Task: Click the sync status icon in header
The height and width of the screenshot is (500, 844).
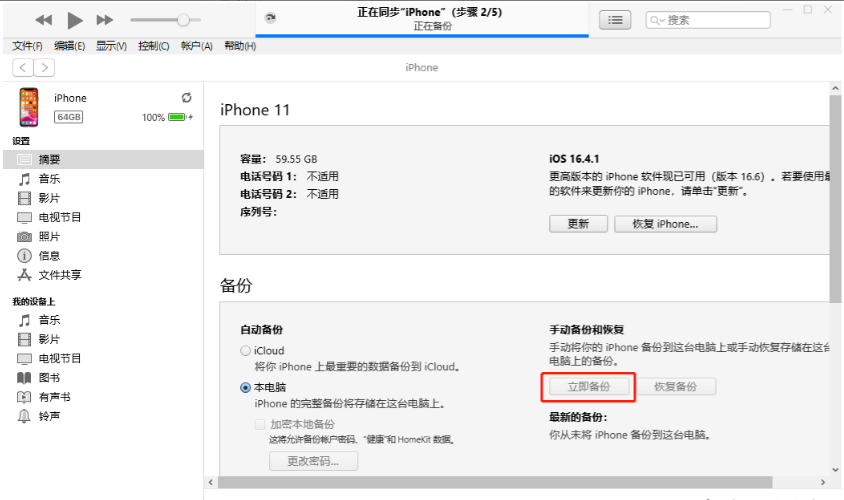Action: 270,18
